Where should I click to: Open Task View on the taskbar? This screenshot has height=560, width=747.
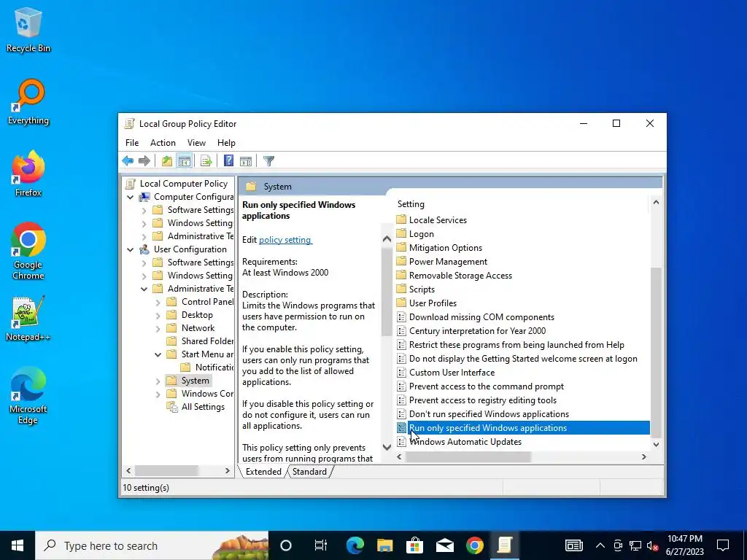coord(321,545)
